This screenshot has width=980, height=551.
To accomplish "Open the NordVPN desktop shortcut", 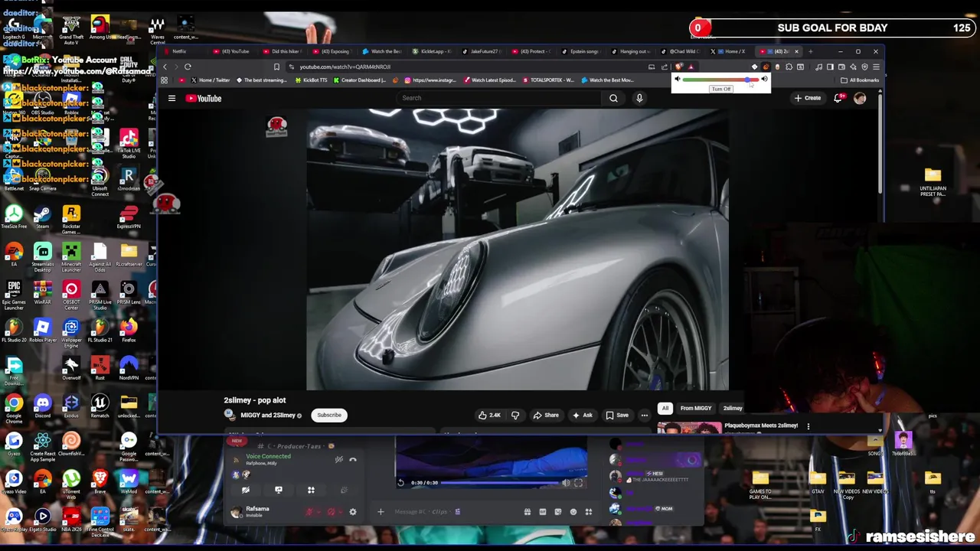I will [x=129, y=367].
